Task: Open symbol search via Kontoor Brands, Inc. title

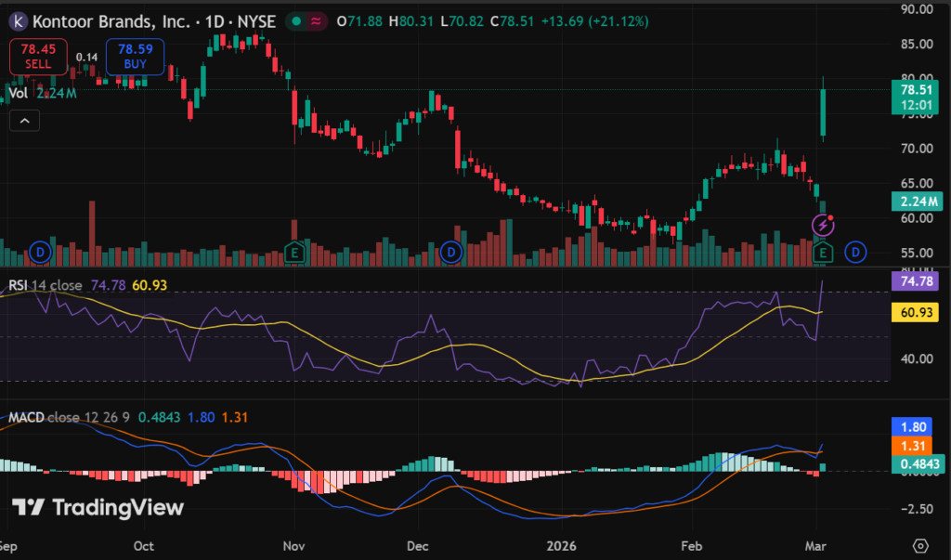Action: (110, 20)
